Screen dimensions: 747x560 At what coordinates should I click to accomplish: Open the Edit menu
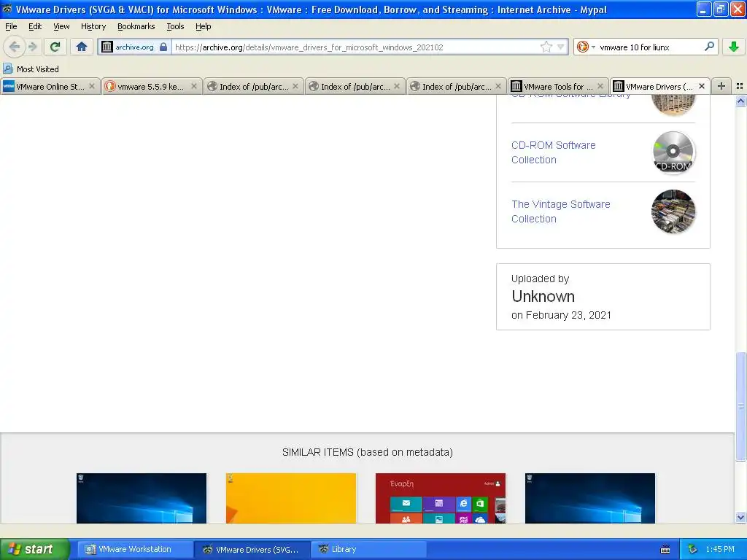tap(35, 27)
